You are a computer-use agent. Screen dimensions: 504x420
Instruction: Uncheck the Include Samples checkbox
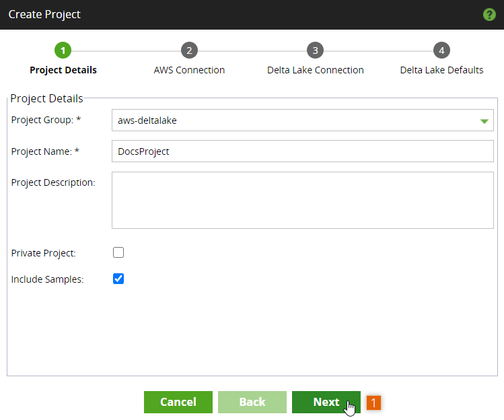click(118, 279)
